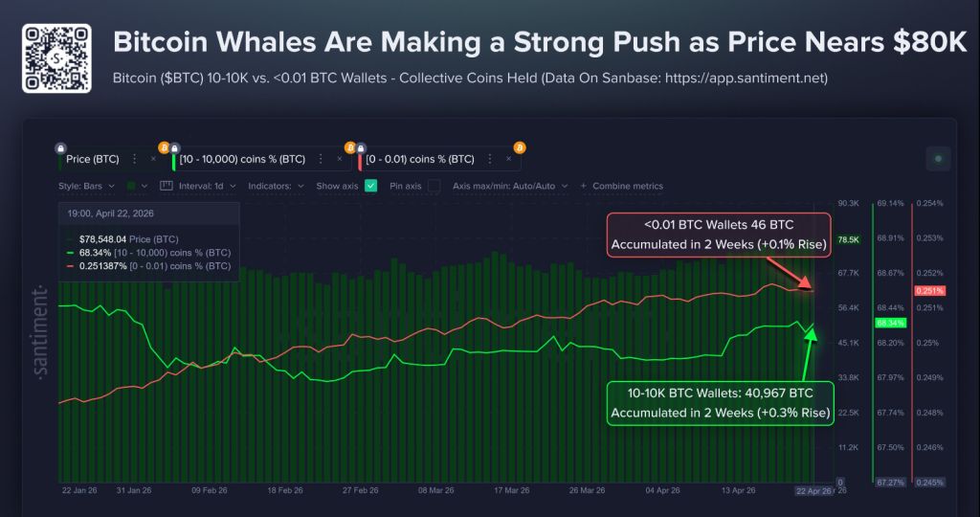Remove the Price (BTC) metric
This screenshot has height=517, width=980.
click(153, 159)
